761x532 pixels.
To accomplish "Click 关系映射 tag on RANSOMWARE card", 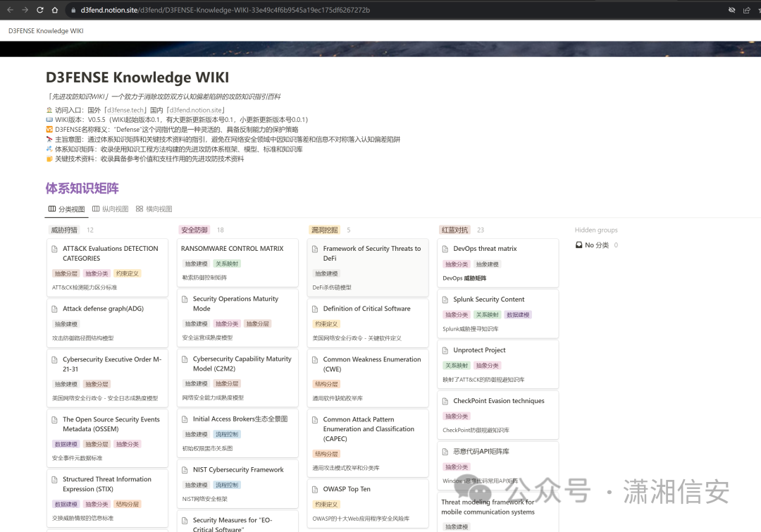I will [227, 264].
